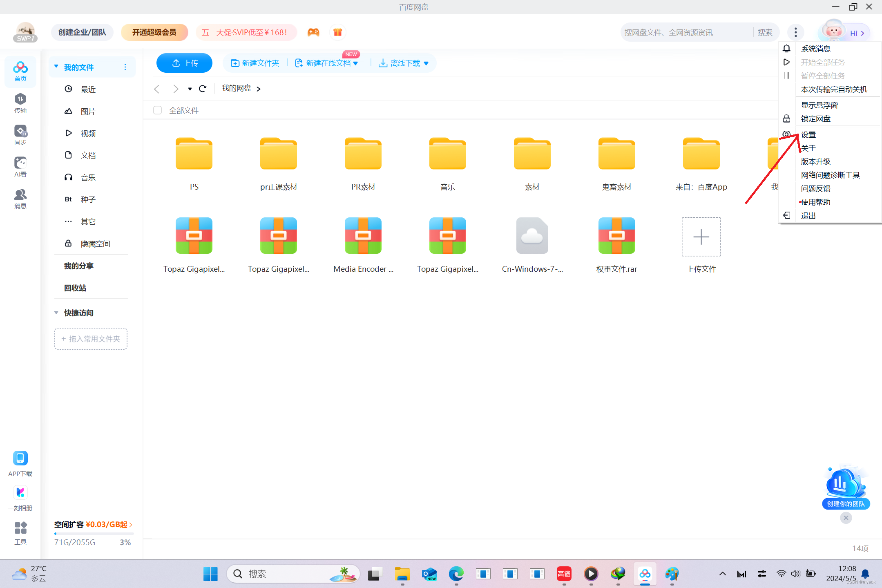Viewport: 882px width, 588px height.
Task: Choose 网络问题诊断工具 menu entry
Action: tap(830, 175)
